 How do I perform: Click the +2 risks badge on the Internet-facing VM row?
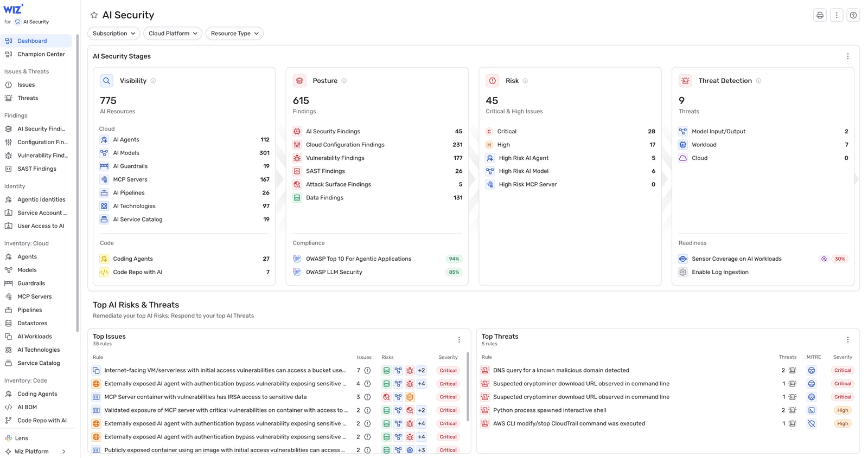click(422, 371)
